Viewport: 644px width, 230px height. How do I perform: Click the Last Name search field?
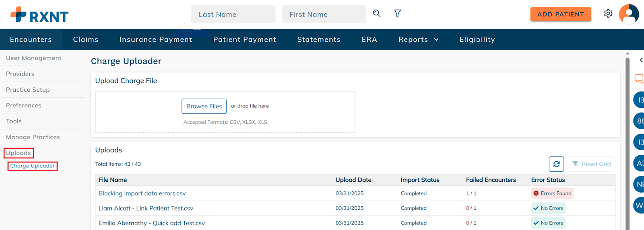point(233,14)
